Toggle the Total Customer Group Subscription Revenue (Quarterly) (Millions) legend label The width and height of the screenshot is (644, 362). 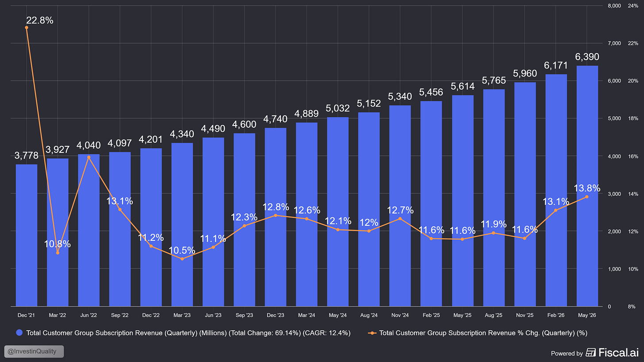(188, 333)
